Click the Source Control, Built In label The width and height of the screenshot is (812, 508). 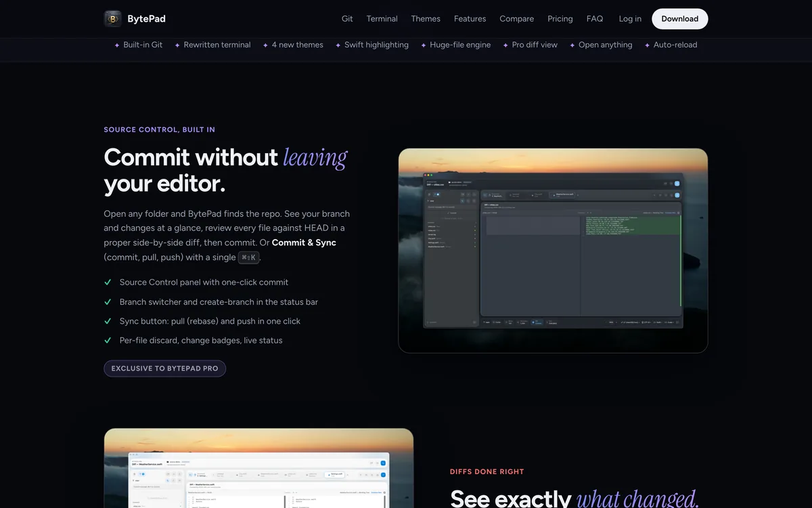point(160,129)
